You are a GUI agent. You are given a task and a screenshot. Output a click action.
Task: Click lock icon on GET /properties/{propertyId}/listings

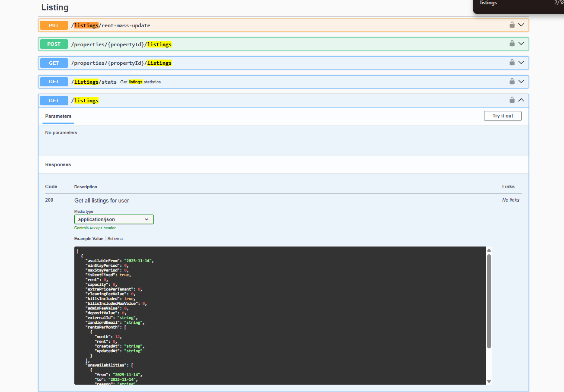click(x=512, y=63)
